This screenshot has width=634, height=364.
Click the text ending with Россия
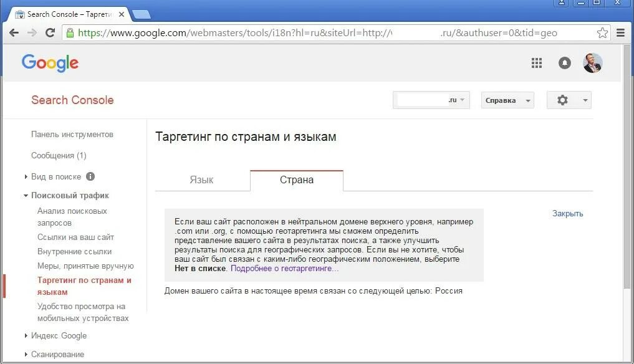pyautogui.click(x=314, y=291)
